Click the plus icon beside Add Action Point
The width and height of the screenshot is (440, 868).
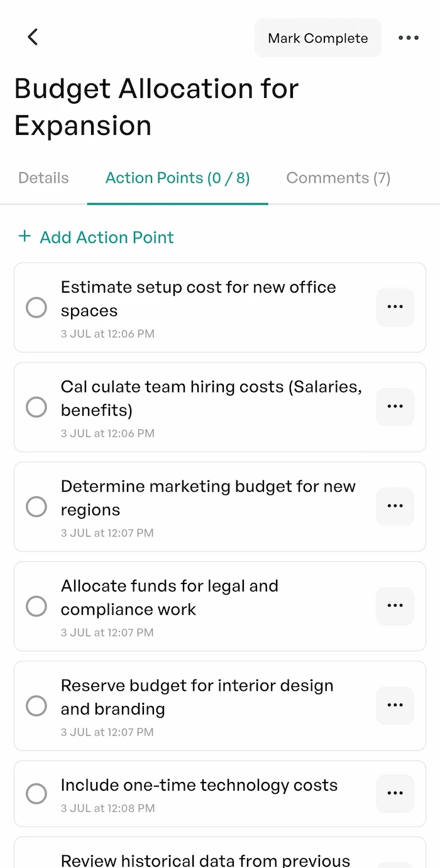click(x=25, y=237)
